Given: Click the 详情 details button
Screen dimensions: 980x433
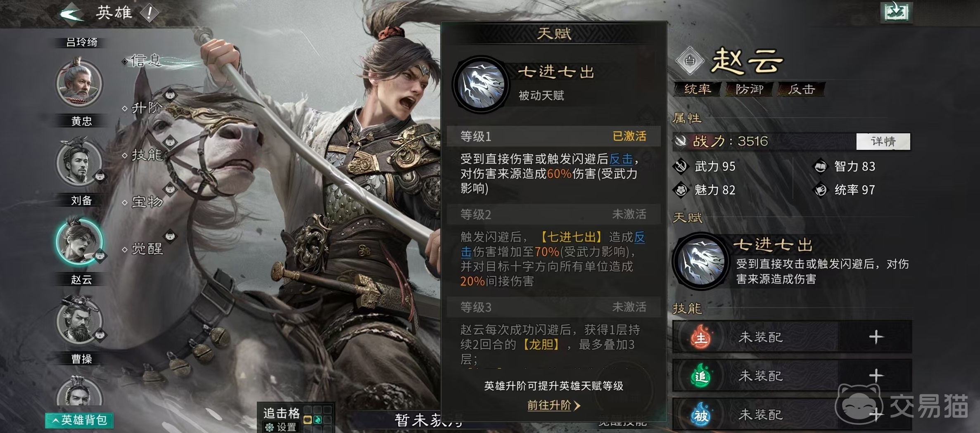Looking at the screenshot, I should (x=883, y=141).
